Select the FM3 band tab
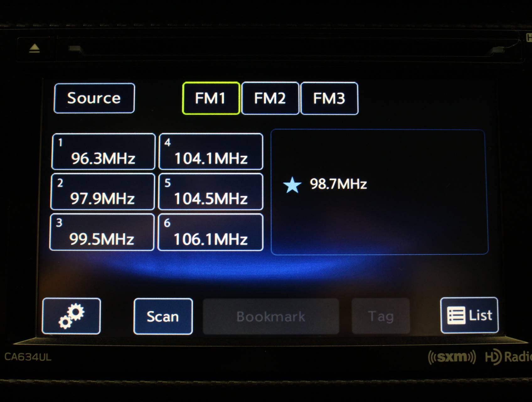This screenshot has width=532, height=402. pos(329,98)
